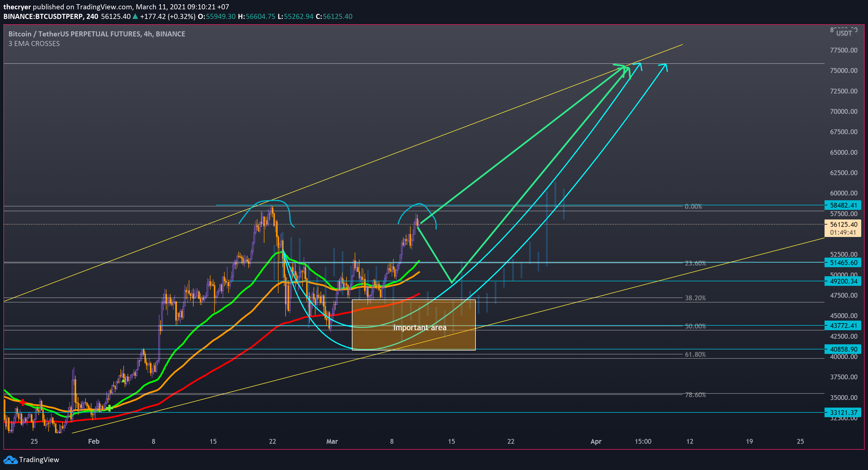Click the 'important area' box label
The height and width of the screenshot is (470, 868).
coord(420,327)
